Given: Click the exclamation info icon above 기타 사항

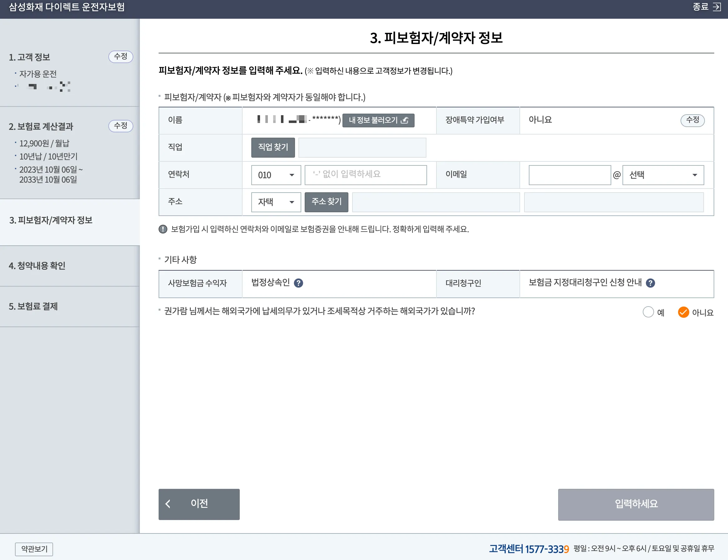Looking at the screenshot, I should [x=162, y=229].
